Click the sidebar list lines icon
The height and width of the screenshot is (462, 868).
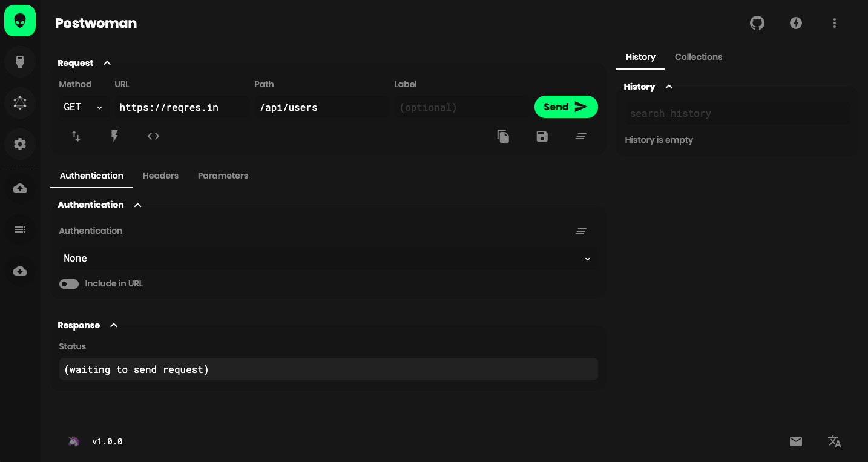tap(20, 229)
